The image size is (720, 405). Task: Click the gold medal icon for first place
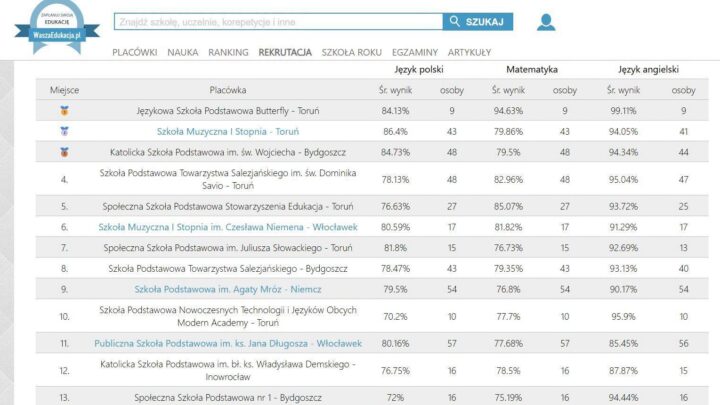[x=64, y=111]
